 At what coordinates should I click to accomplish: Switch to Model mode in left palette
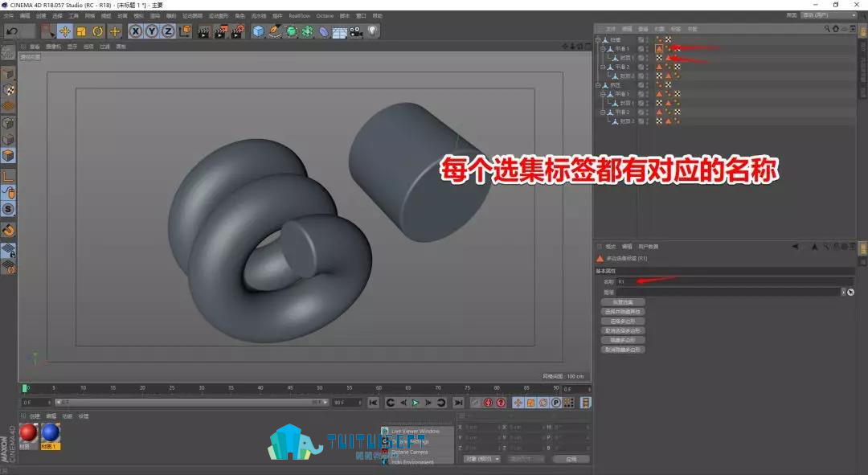[x=8, y=74]
